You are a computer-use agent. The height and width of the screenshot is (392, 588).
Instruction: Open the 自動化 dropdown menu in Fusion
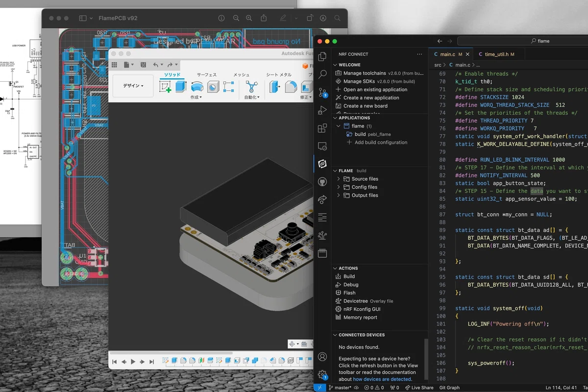click(x=251, y=97)
